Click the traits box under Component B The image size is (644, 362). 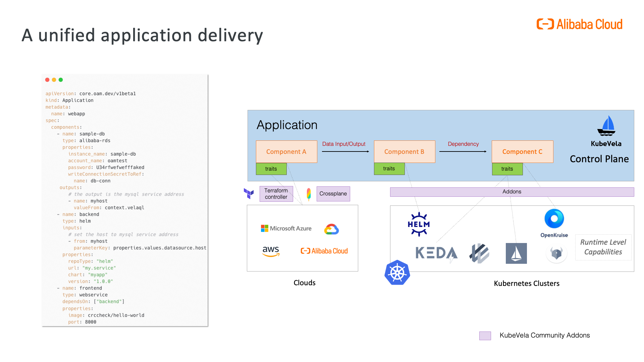click(389, 169)
